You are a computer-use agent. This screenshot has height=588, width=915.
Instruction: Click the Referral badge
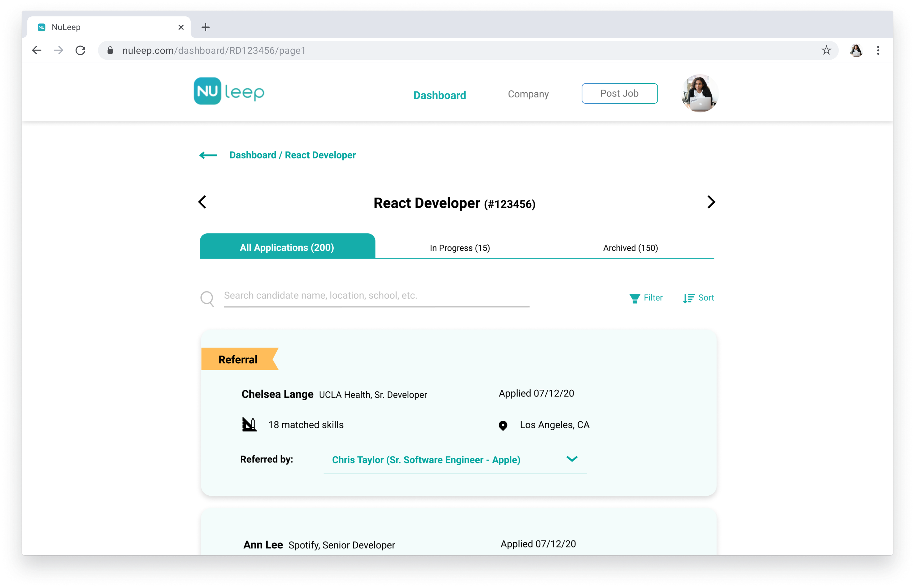(239, 359)
